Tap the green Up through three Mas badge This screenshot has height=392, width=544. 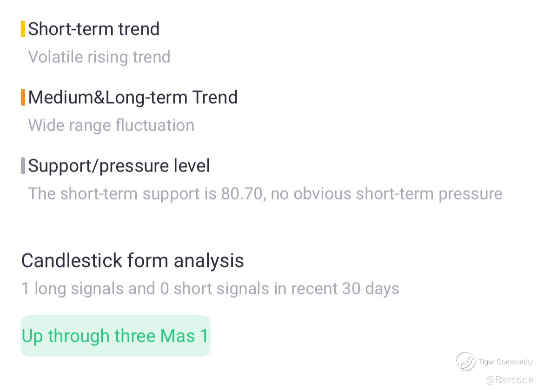(x=115, y=336)
